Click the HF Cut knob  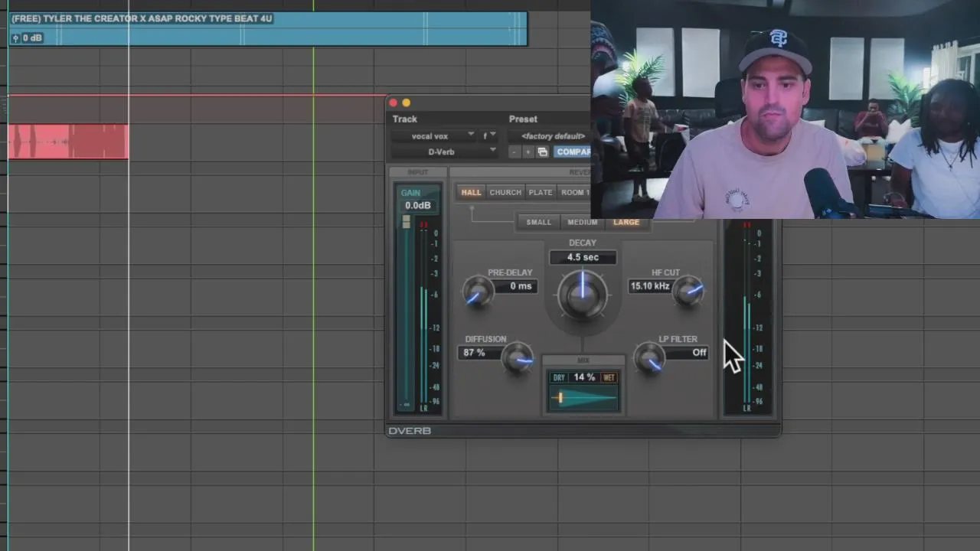point(690,292)
